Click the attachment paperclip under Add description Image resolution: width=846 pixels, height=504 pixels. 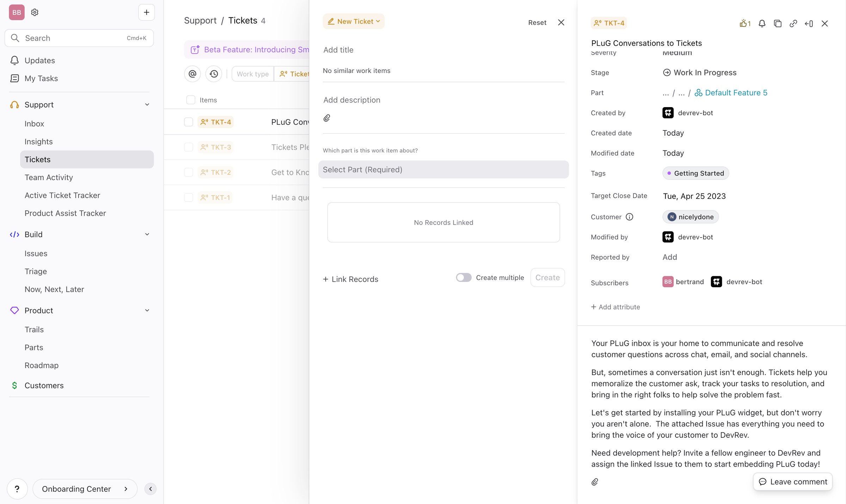pos(327,118)
